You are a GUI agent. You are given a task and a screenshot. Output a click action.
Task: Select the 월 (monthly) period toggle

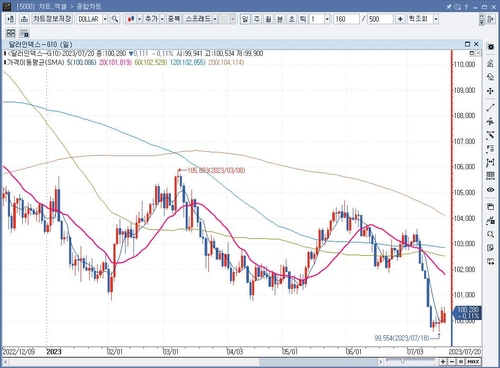[x=268, y=19]
